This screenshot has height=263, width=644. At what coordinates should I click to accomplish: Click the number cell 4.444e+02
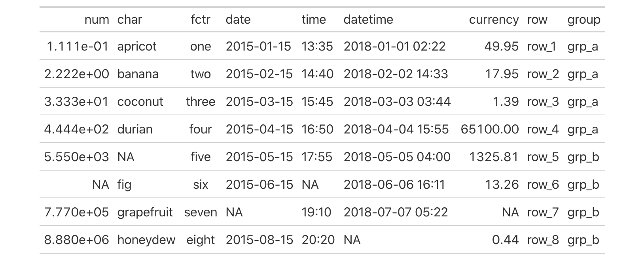[x=76, y=130]
